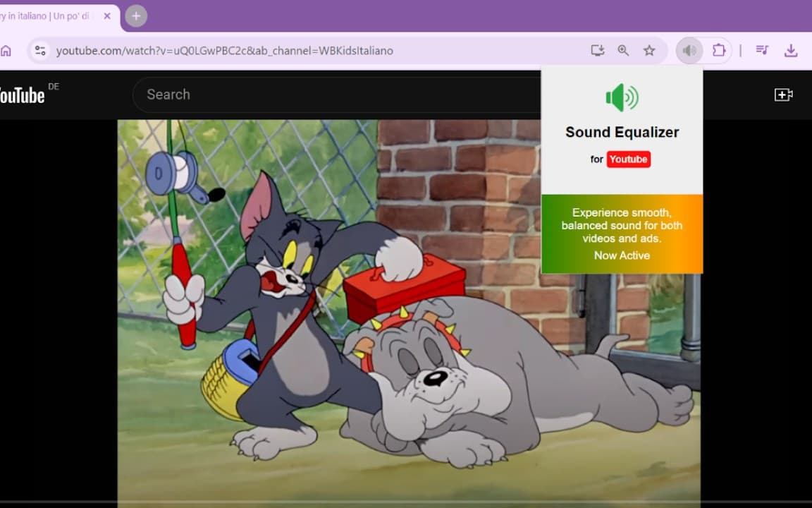Open YouTube Create video button
Screen dimensions: 812x508
pyautogui.click(x=783, y=95)
